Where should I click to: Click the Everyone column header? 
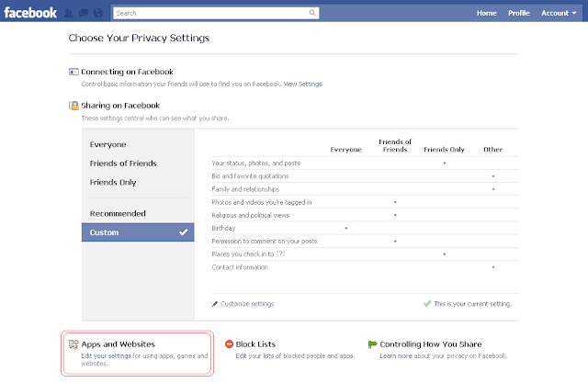click(x=345, y=150)
